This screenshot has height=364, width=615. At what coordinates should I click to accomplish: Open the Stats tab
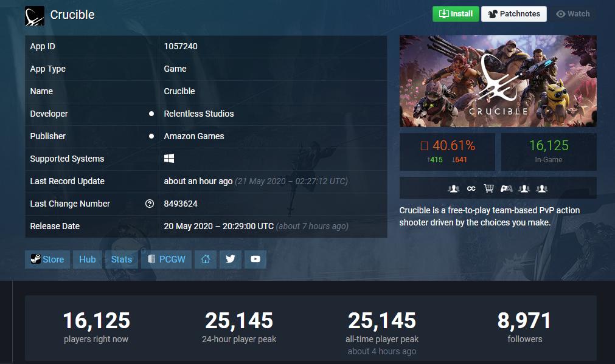tap(121, 259)
